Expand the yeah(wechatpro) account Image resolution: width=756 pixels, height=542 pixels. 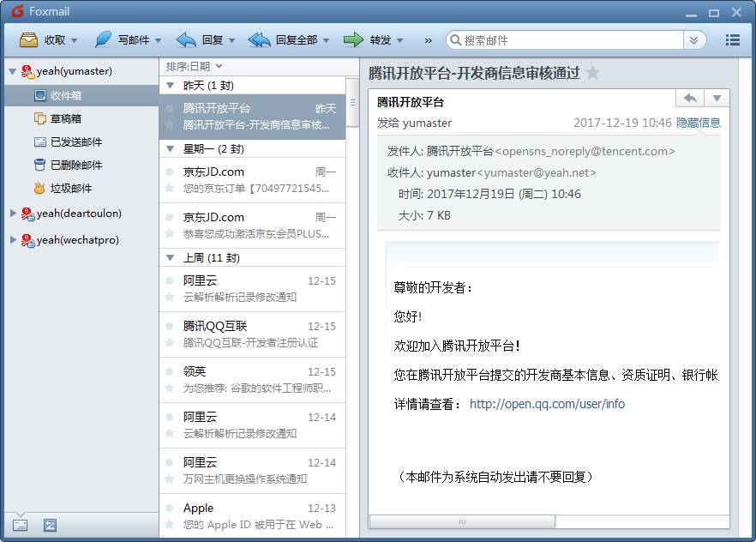[14, 239]
